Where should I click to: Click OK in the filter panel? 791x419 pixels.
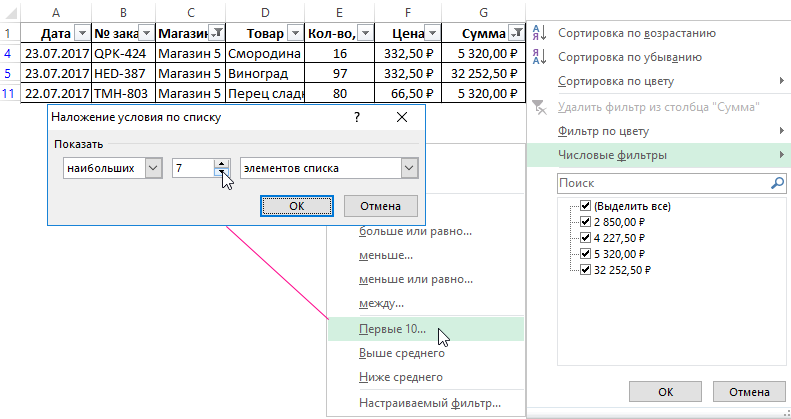click(665, 391)
